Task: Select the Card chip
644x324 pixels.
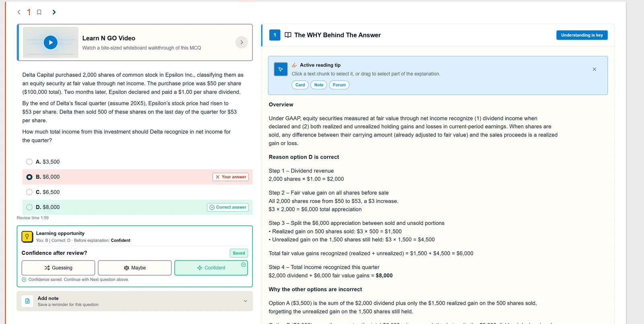Action: point(300,85)
